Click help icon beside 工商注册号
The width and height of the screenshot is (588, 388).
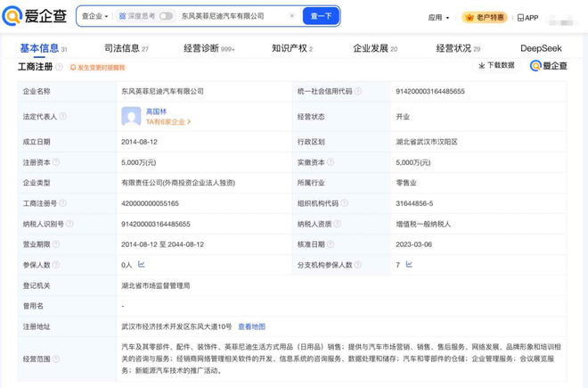[x=63, y=203]
